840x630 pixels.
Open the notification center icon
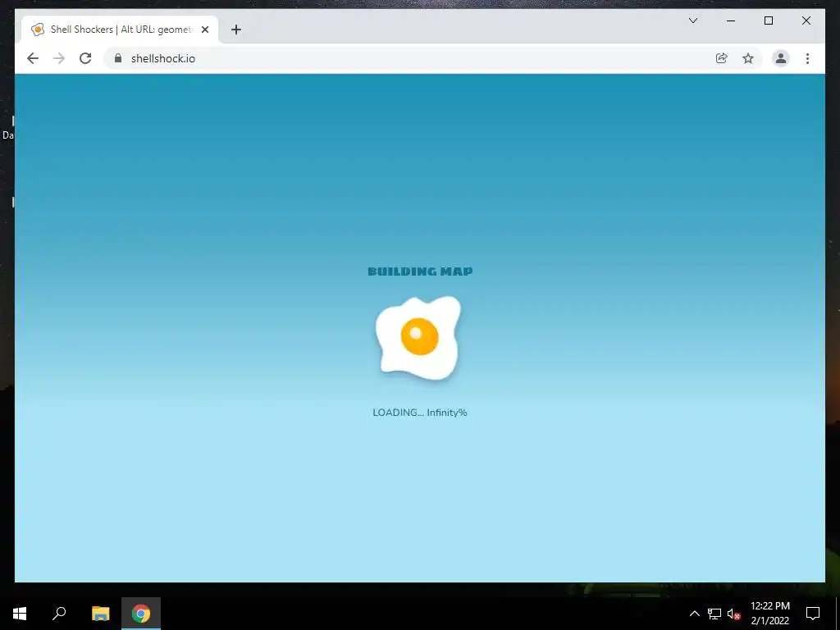(813, 614)
